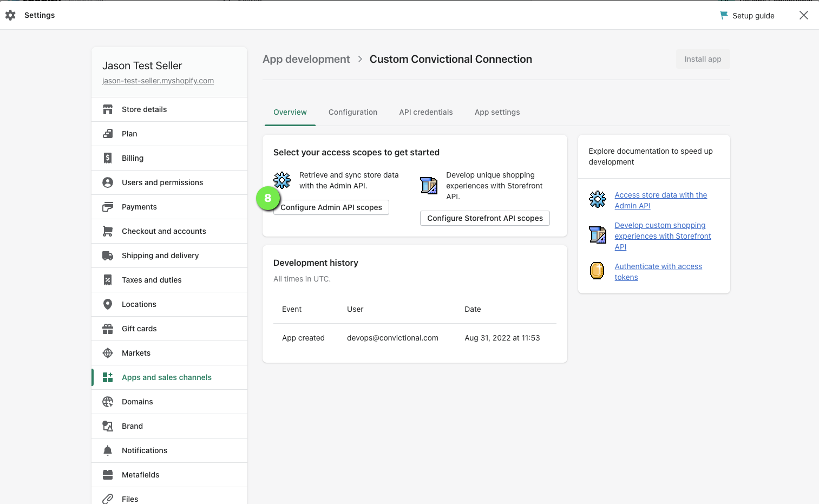Viewport: 819px width, 504px height.
Task: Click the Users and permissions person icon
Action: (x=108, y=182)
